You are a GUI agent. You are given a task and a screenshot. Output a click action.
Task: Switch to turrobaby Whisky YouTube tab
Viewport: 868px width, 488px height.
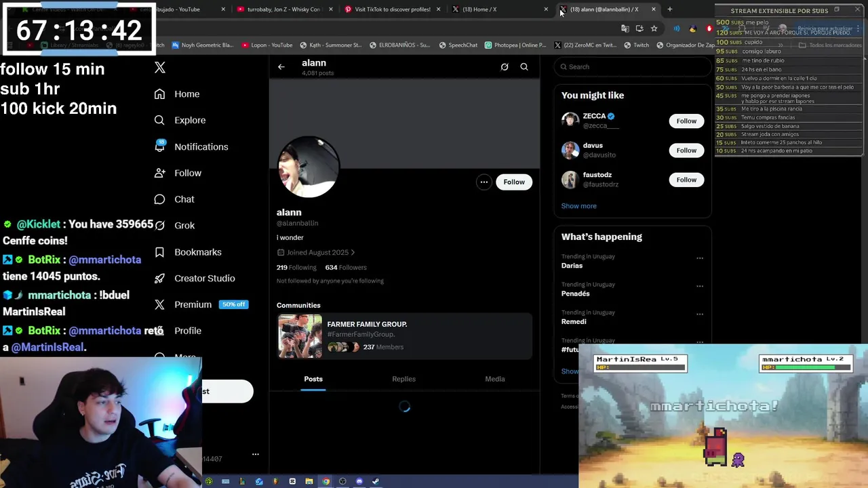pyautogui.click(x=283, y=9)
